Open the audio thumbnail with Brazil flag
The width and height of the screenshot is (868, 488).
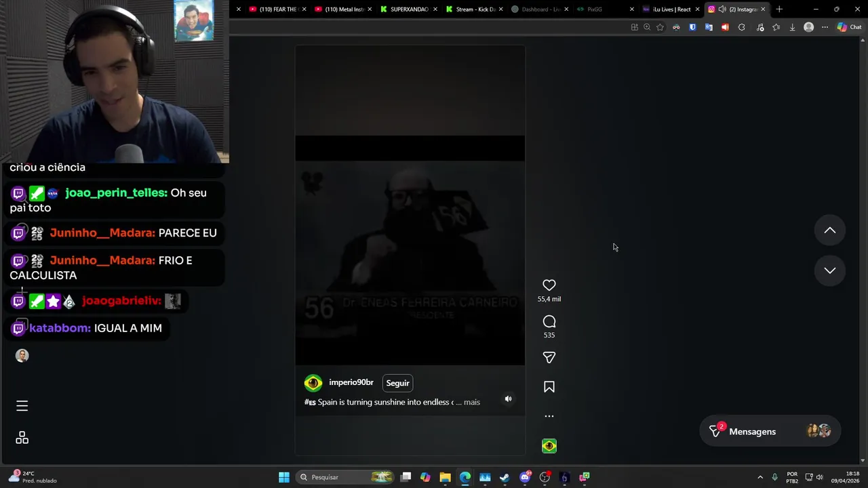[x=549, y=446]
